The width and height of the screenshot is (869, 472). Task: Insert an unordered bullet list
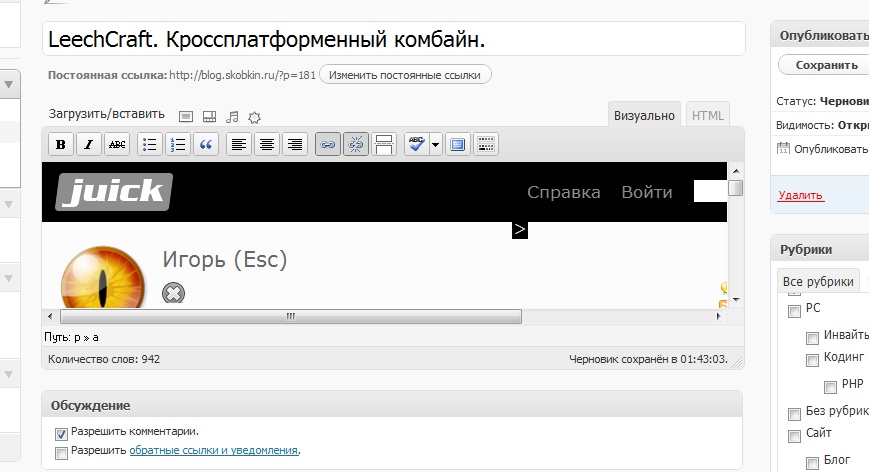coord(150,145)
